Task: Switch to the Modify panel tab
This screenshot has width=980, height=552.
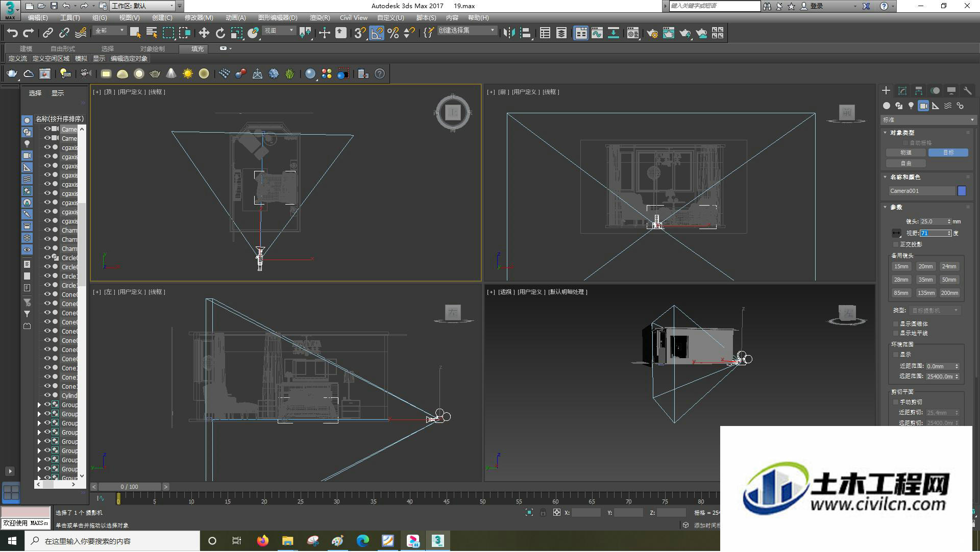Action: pos(902,91)
